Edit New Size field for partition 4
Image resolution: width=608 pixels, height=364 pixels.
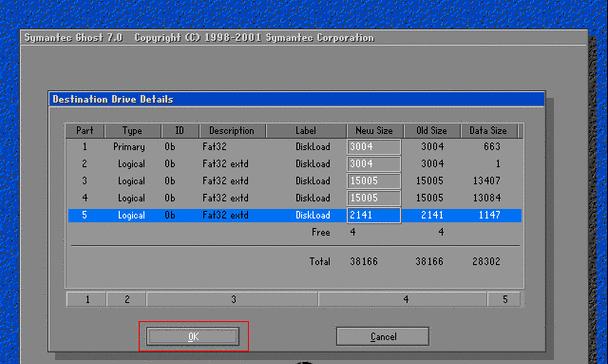[x=374, y=198]
